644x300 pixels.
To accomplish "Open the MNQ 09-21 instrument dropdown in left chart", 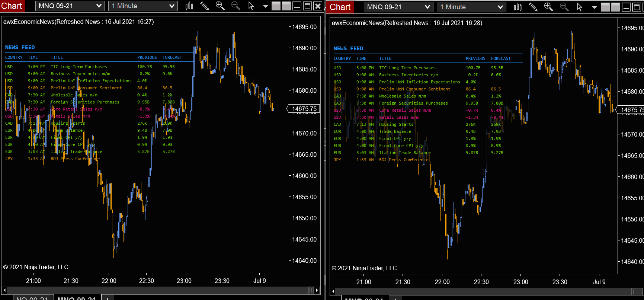I will tap(70, 6).
